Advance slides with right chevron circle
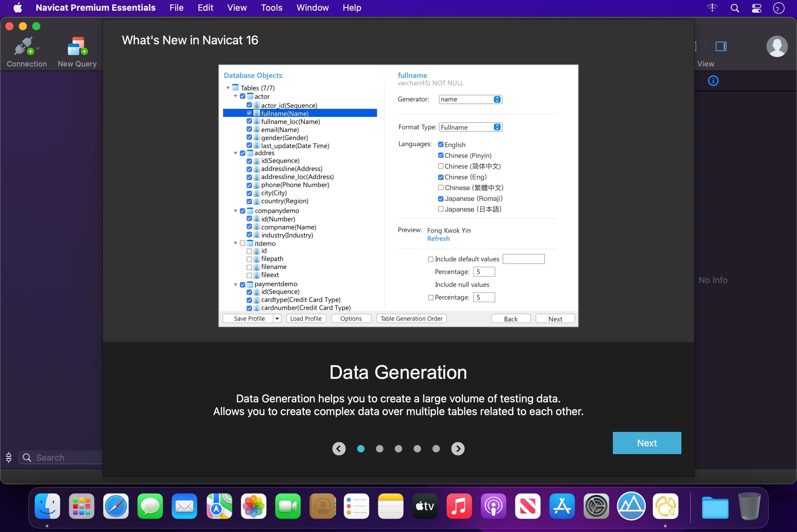 458,448
